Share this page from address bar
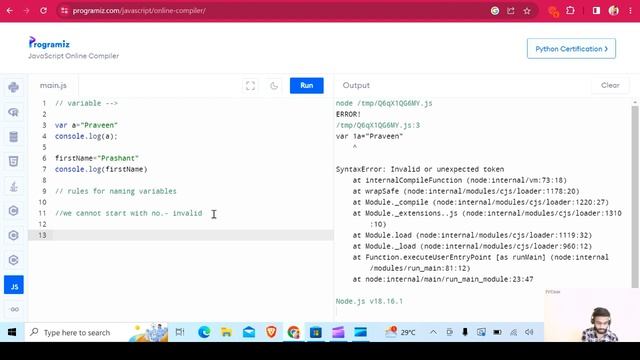 coord(511,11)
